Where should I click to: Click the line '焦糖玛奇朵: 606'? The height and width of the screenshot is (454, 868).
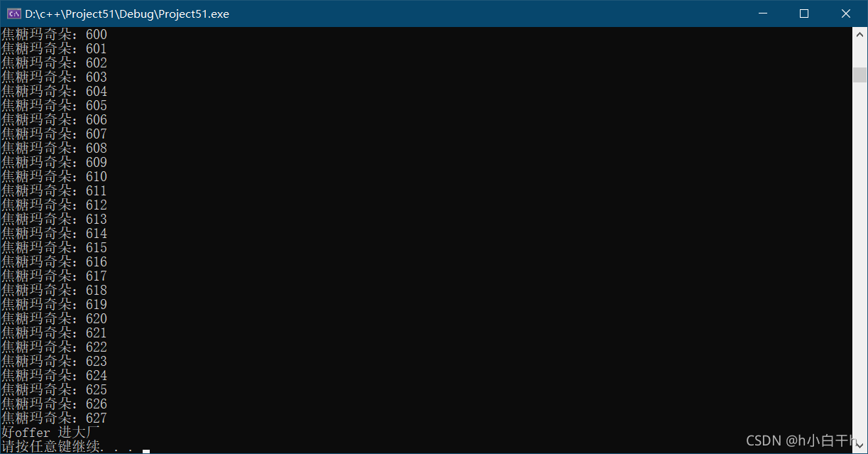(54, 119)
